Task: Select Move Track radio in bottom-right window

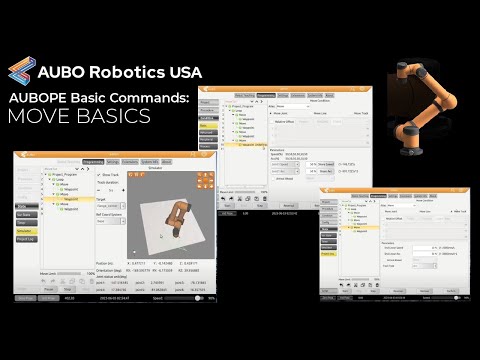Action: pyautogui.click(x=451, y=212)
